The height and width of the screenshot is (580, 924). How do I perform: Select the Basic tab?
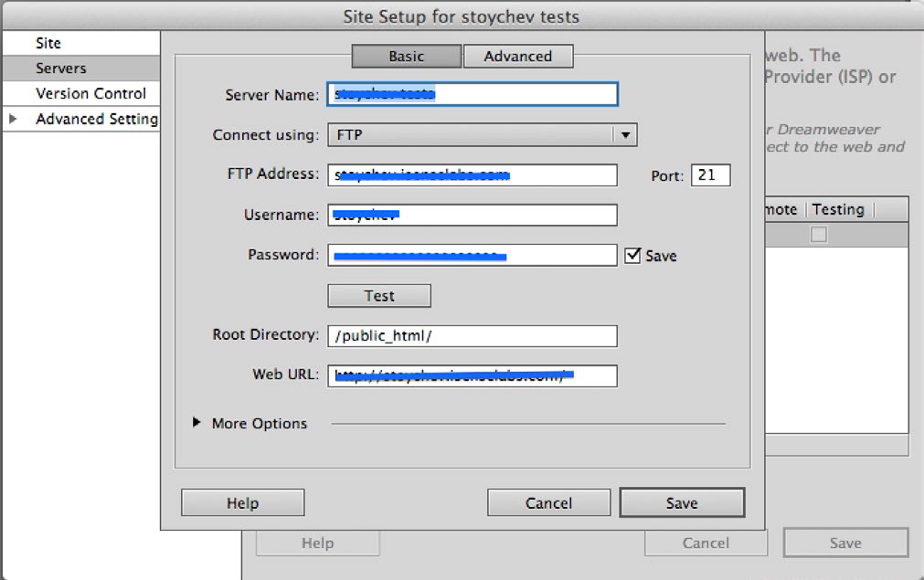(407, 56)
